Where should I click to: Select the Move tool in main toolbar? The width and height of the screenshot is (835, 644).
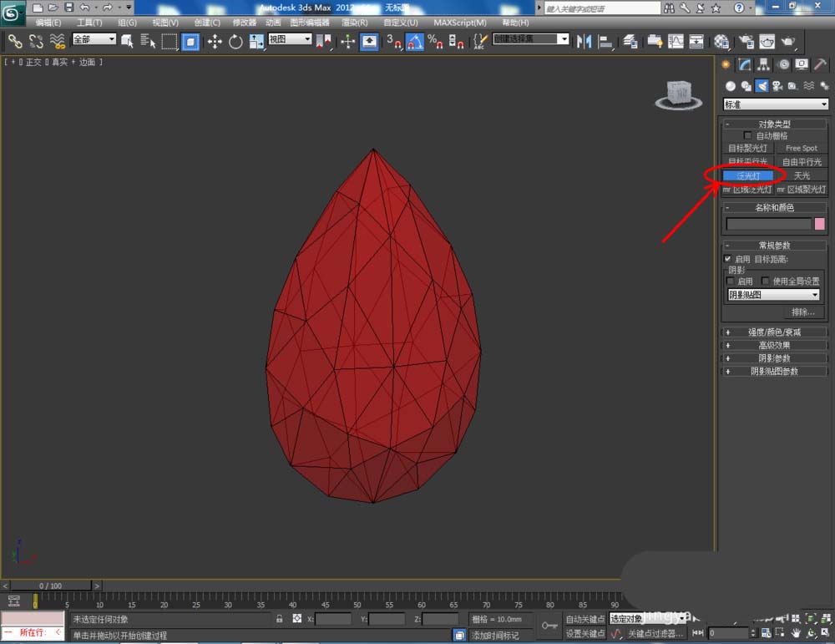pyautogui.click(x=215, y=41)
